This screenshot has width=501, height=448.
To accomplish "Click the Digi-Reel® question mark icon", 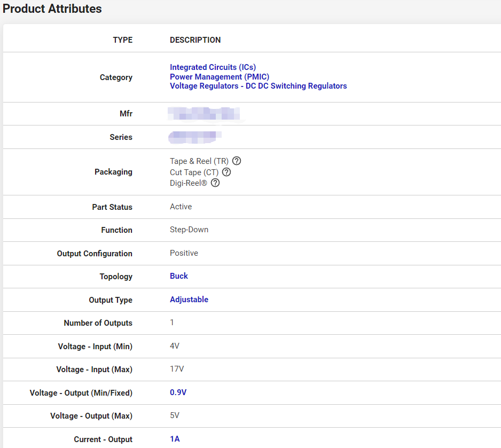I will click(x=215, y=183).
